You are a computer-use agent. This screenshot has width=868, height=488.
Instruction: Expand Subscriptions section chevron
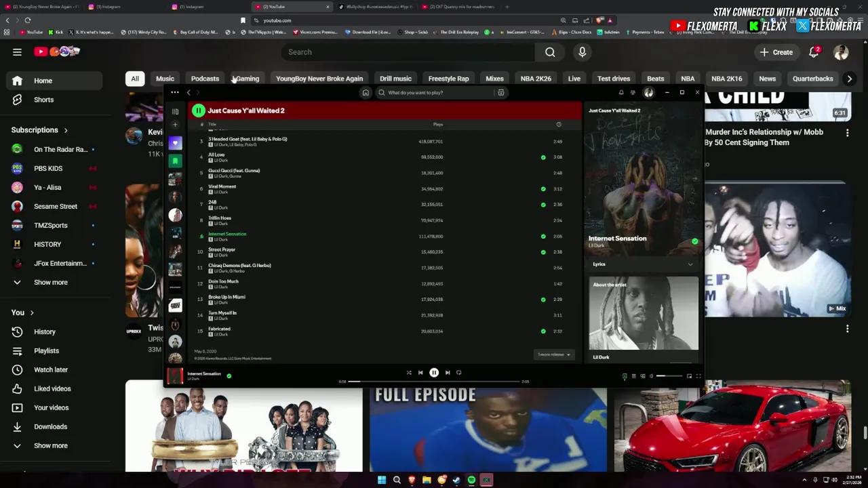66,130
